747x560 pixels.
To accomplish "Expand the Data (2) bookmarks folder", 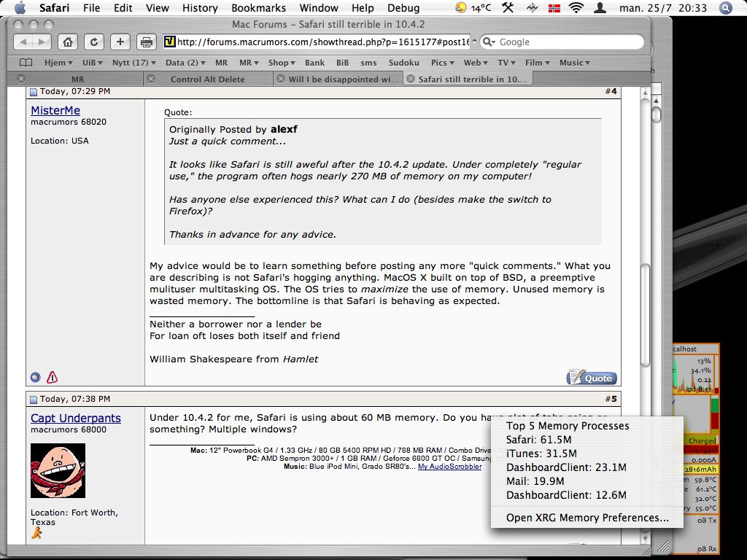I will [x=185, y=63].
